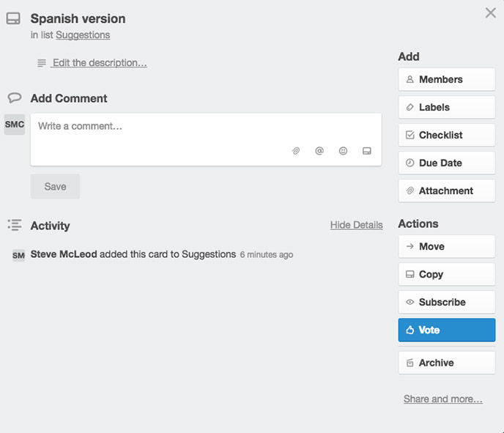Click the add card icon in comment box

367,151
